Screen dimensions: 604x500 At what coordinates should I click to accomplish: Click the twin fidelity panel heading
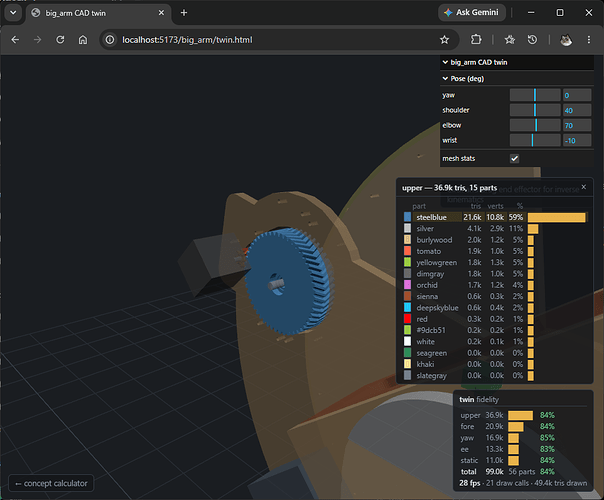[x=479, y=399]
